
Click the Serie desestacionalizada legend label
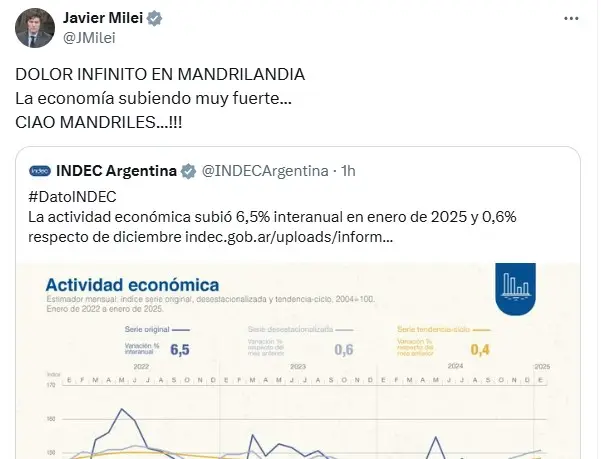[290, 329]
